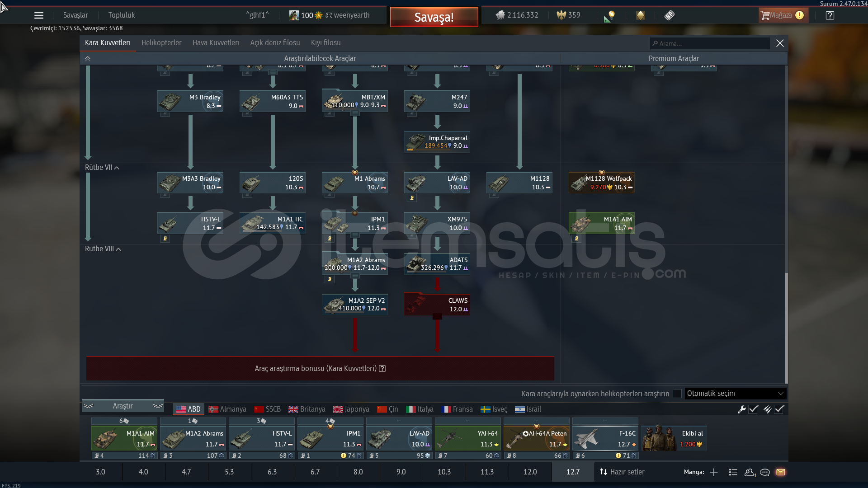Screen dimensions: 868x488
Task: Expand the MBT/XM vehicle group
Action: pos(355,113)
